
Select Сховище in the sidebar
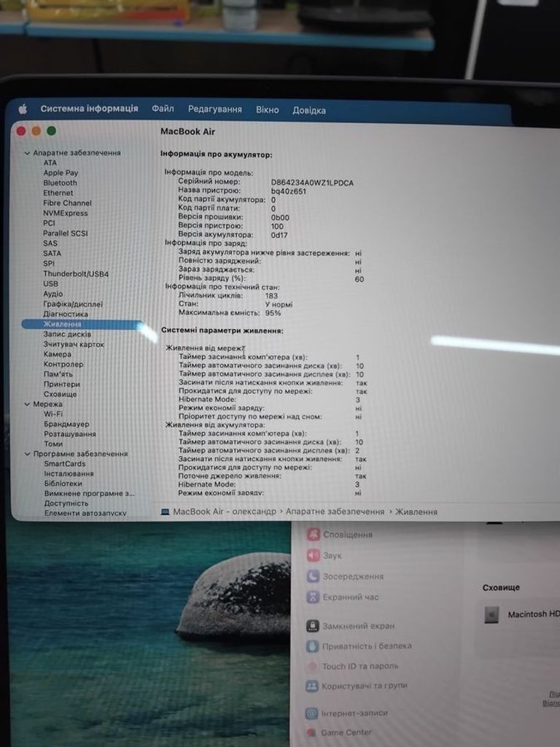(x=60, y=394)
